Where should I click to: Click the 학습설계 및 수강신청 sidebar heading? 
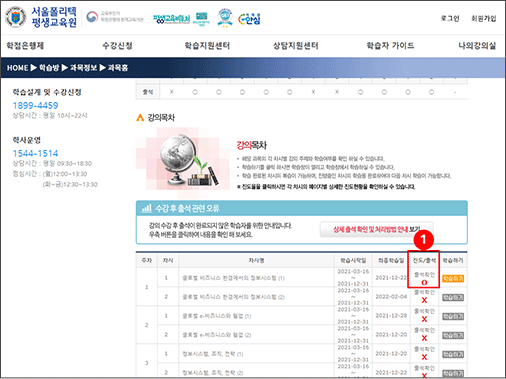click(x=47, y=92)
